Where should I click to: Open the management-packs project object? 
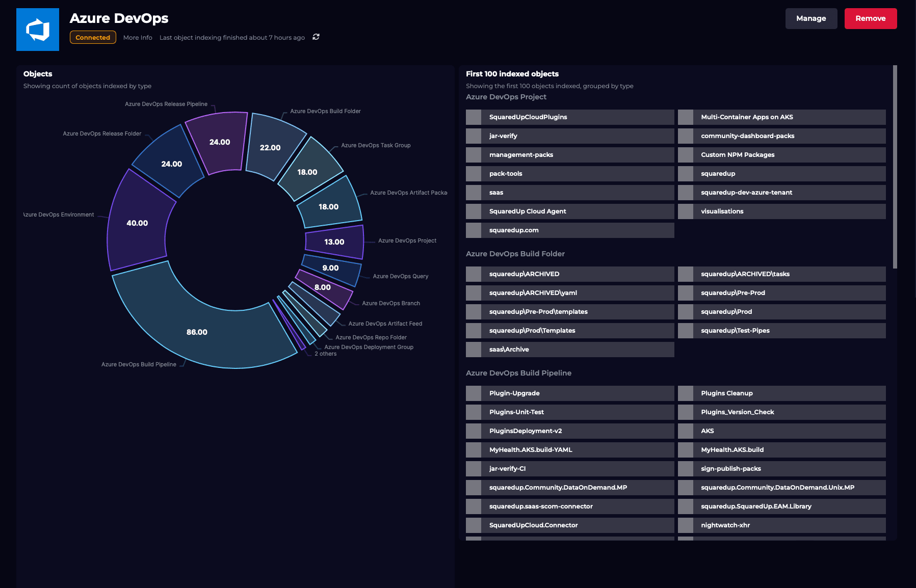click(x=570, y=155)
